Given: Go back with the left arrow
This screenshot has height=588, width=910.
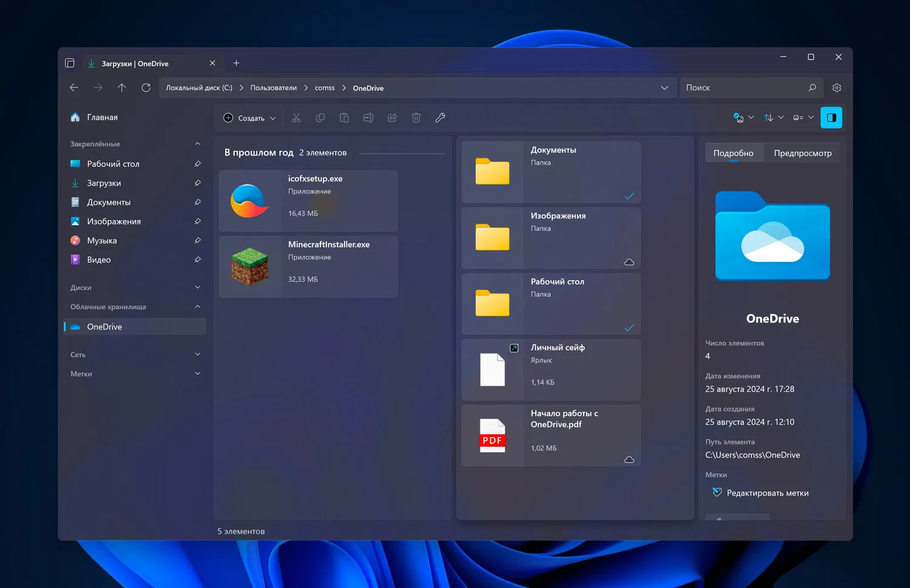Looking at the screenshot, I should tap(74, 88).
